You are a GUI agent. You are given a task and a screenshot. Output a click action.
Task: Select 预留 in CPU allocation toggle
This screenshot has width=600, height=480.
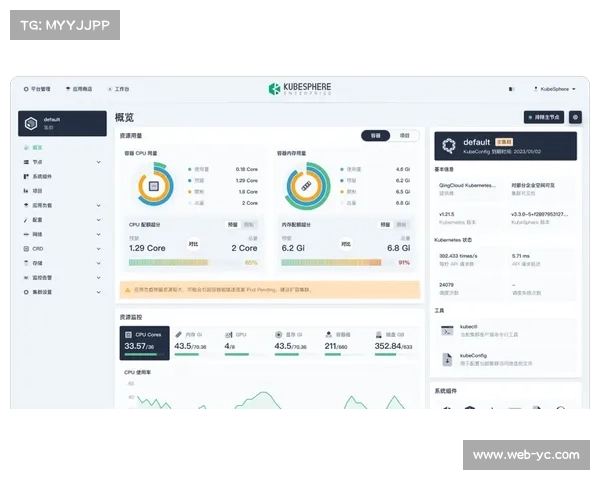tap(233, 225)
